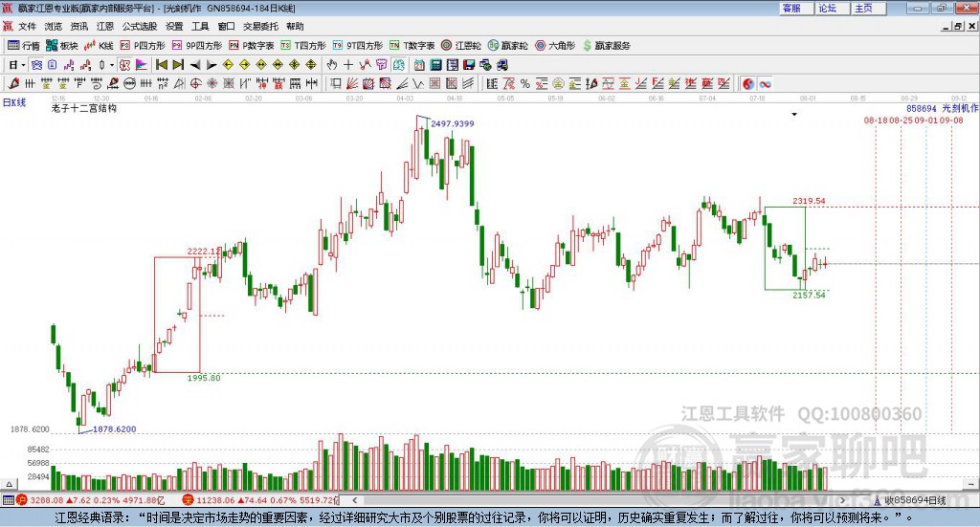The image size is (980, 527).
Task: Switch to K线 chart view
Action: pos(99,46)
